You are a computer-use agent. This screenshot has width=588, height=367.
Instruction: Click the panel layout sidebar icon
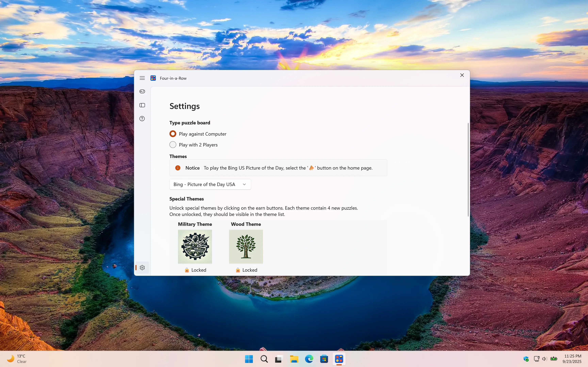[x=142, y=105]
